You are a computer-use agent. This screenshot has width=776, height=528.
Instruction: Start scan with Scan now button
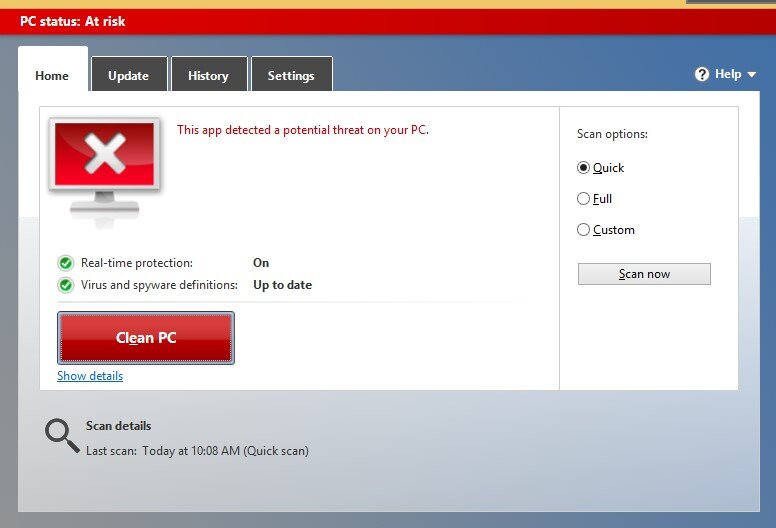644,274
